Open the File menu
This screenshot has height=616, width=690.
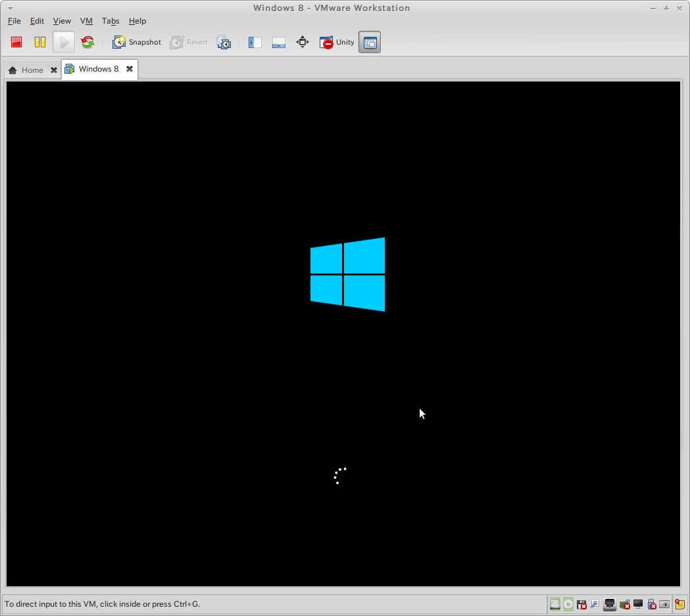coord(14,20)
